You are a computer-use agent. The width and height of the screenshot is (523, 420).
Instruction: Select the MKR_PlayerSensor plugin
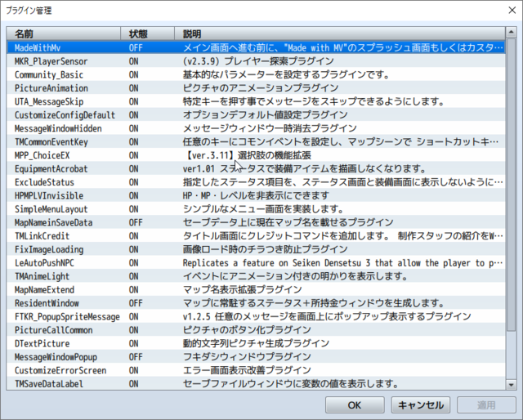[256, 61]
